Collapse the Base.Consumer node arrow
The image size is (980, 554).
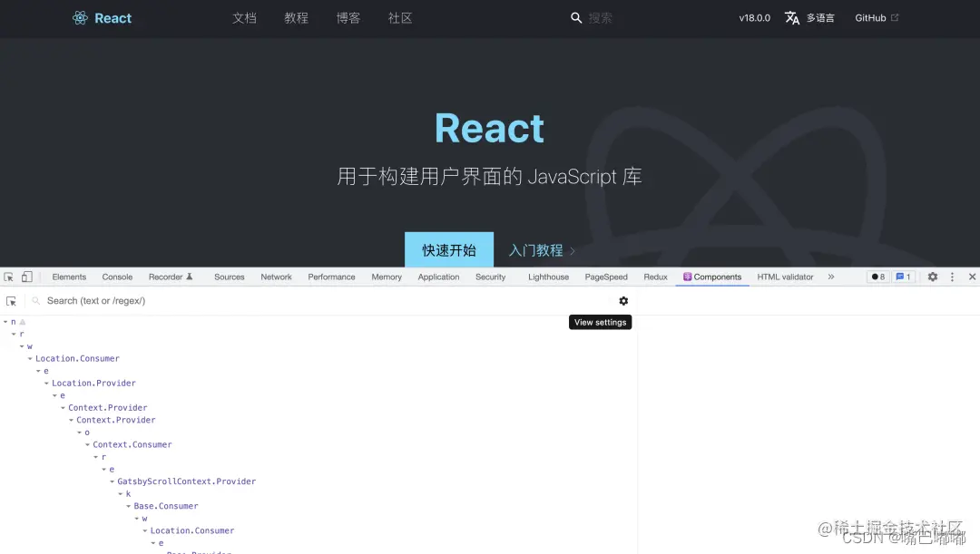128,506
